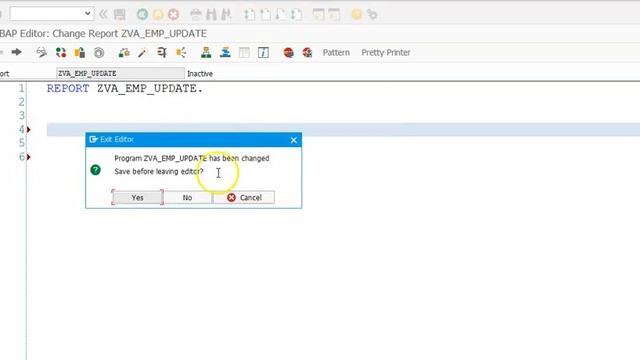Run the syntax Check icon

pyautogui.click(x=124, y=52)
